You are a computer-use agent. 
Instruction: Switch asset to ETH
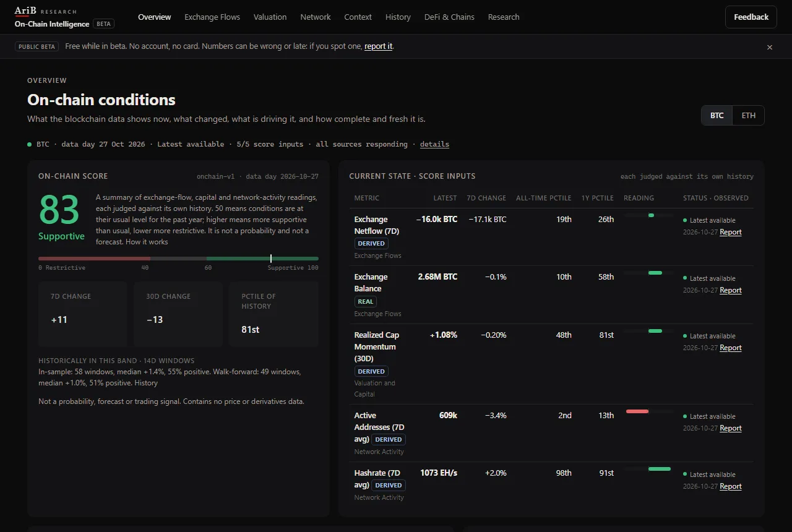(749, 116)
